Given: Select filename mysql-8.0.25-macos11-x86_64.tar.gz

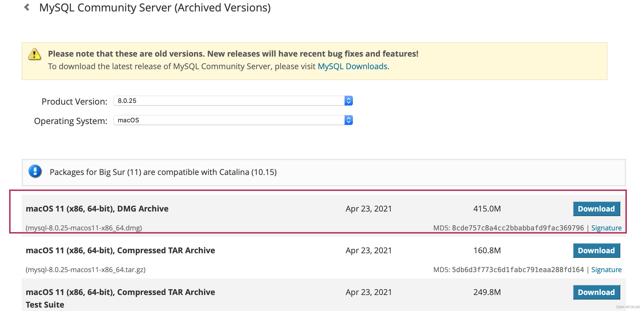Looking at the screenshot, I should point(86,270).
